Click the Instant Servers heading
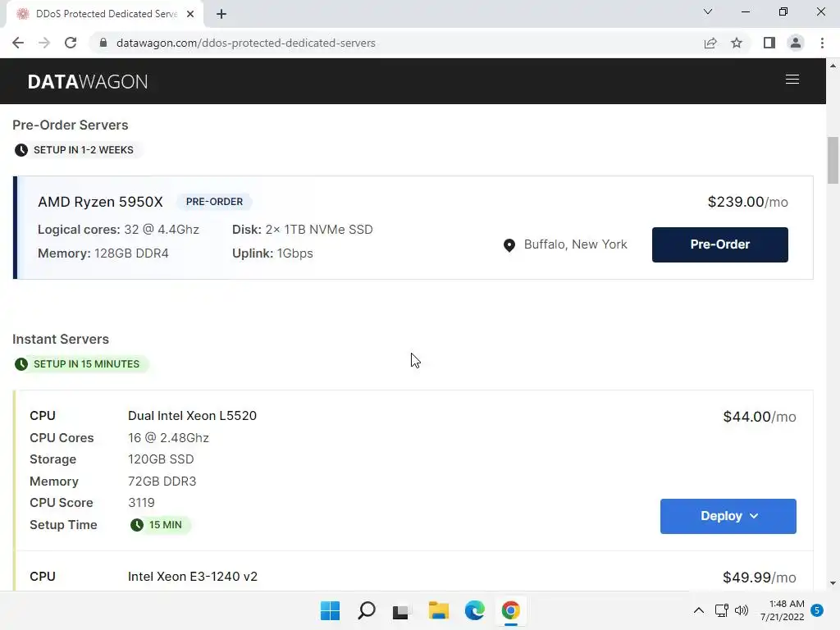Viewport: 840px width, 630px height. pyautogui.click(x=61, y=339)
